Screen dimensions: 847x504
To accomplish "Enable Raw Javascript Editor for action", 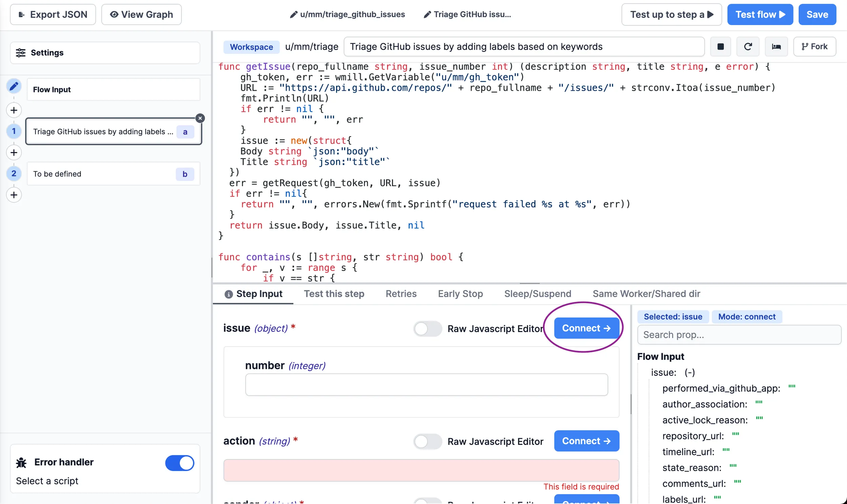I will [x=427, y=441].
